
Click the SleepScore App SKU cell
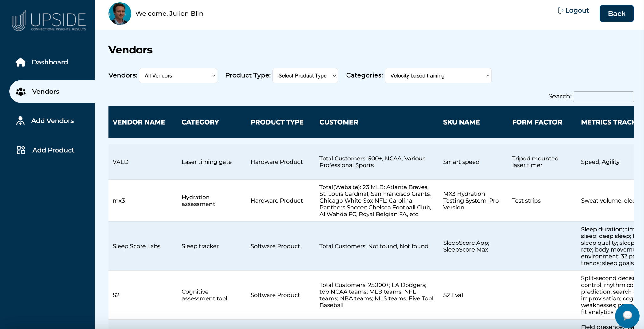click(x=466, y=246)
